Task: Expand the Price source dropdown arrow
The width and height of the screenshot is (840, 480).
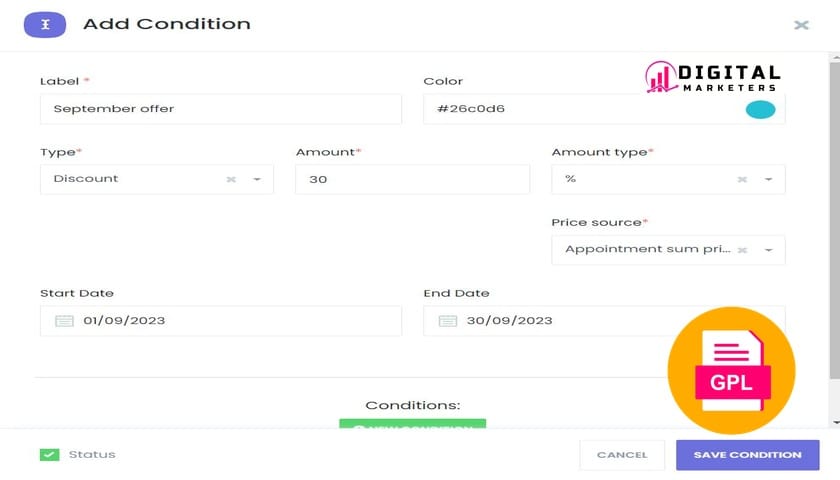Action: [769, 250]
